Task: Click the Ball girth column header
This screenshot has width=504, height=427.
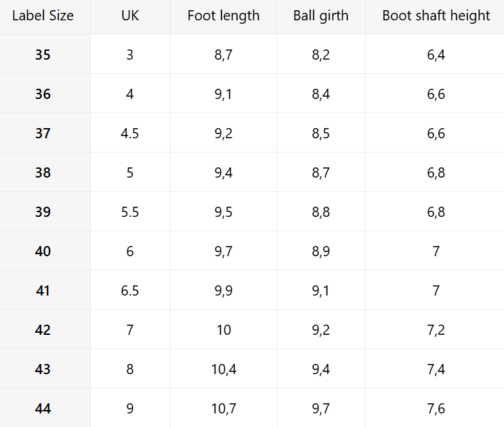Action: coord(321,16)
